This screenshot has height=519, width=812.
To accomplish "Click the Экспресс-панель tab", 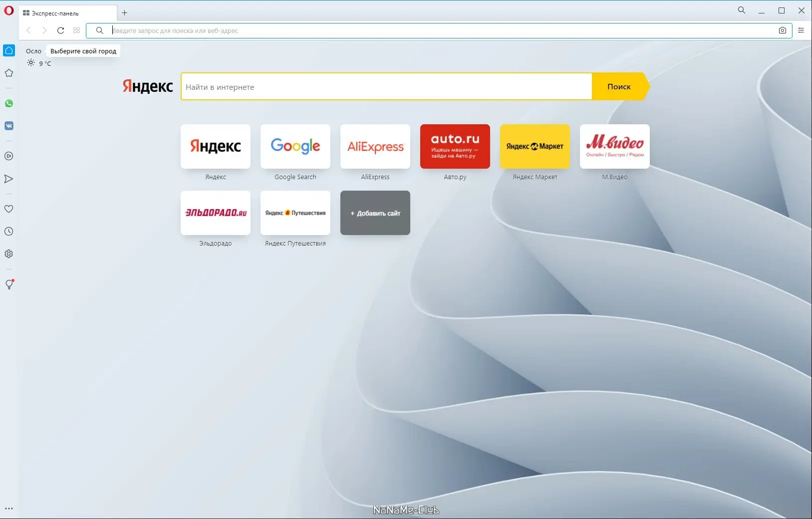I will click(68, 13).
